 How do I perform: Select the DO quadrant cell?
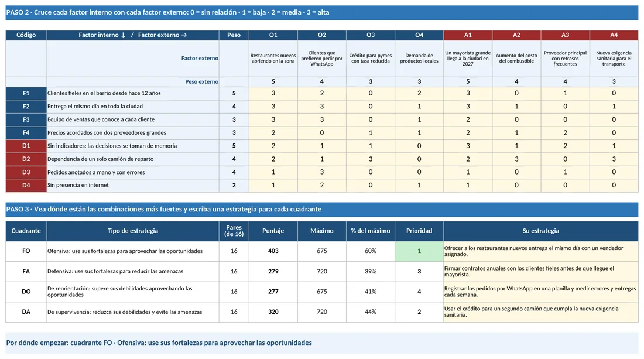[x=26, y=292]
